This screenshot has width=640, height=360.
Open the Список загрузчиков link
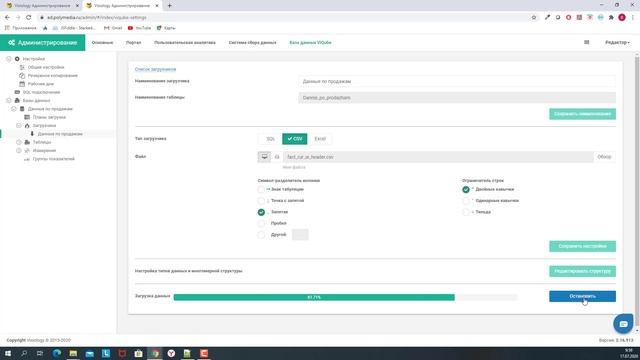click(155, 69)
